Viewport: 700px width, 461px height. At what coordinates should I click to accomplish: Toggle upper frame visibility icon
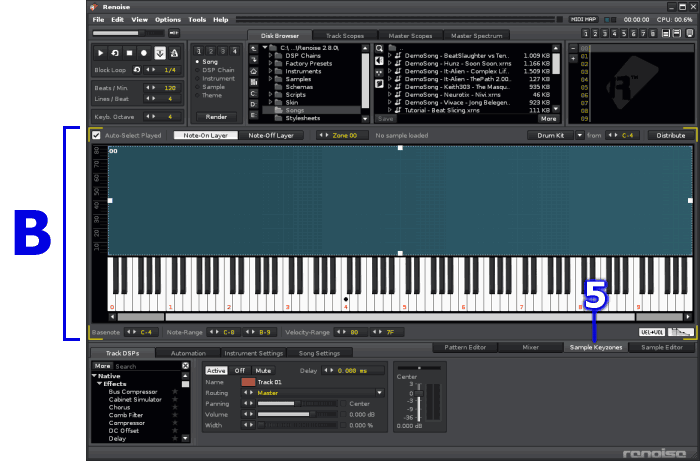(x=666, y=33)
